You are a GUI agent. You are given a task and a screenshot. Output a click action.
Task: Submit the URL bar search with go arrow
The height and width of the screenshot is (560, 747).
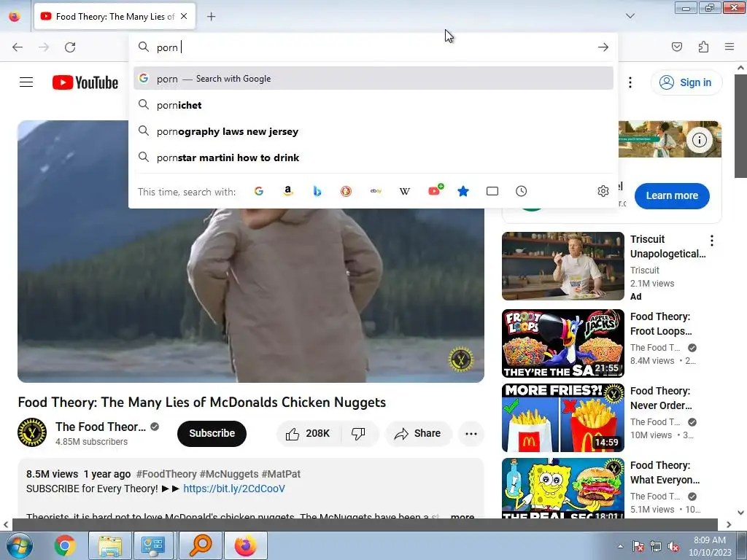pyautogui.click(x=603, y=47)
